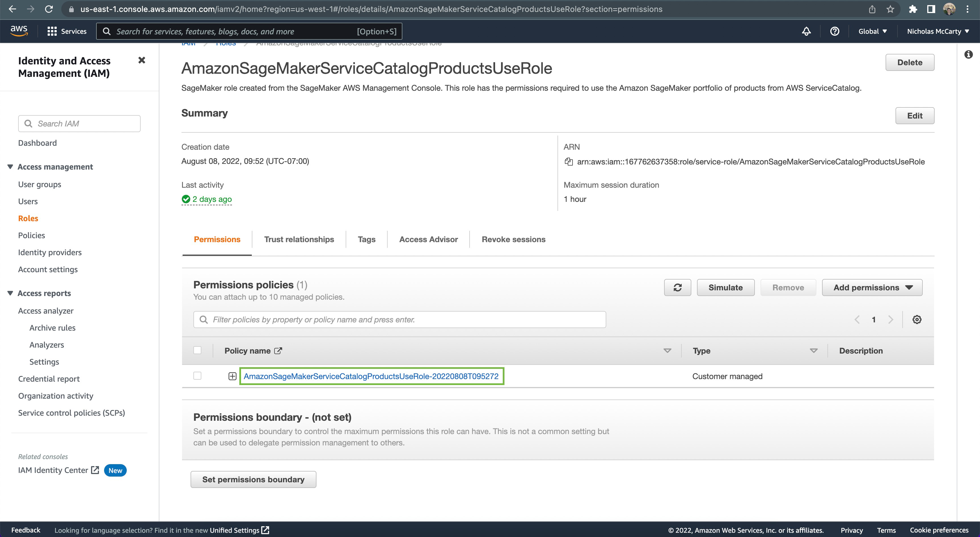The image size is (980, 537).
Task: Check the AmazonSageMakerServiceCatalogProductsUseRole policy row checkbox
Action: tap(197, 376)
